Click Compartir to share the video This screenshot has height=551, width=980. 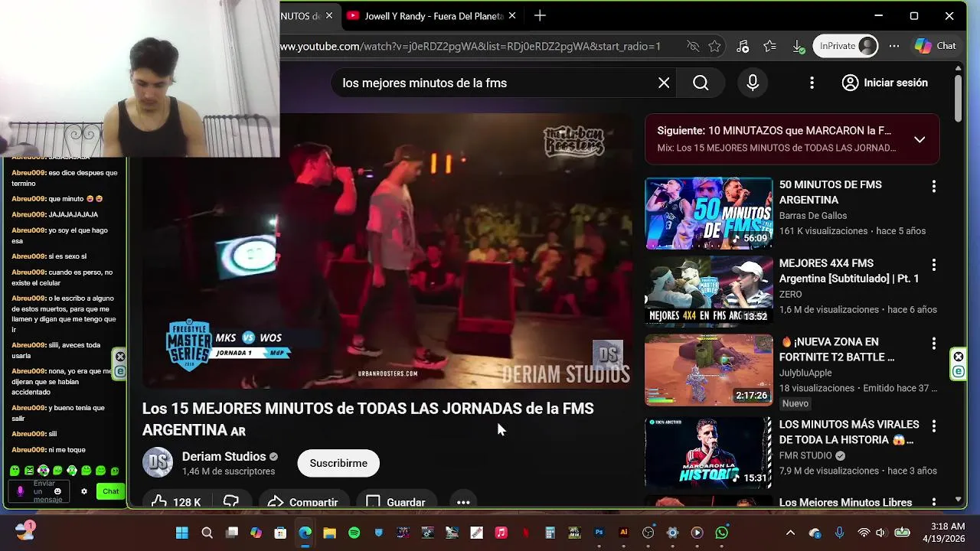coord(302,502)
